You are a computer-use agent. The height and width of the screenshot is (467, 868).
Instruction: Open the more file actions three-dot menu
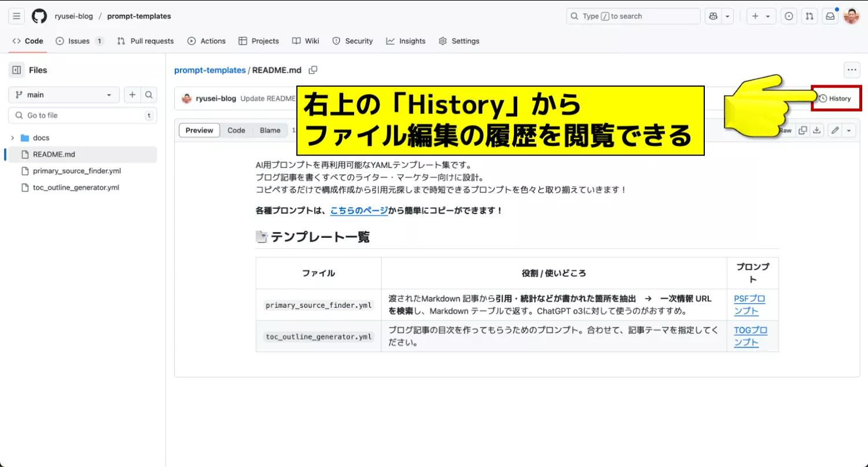(x=852, y=70)
